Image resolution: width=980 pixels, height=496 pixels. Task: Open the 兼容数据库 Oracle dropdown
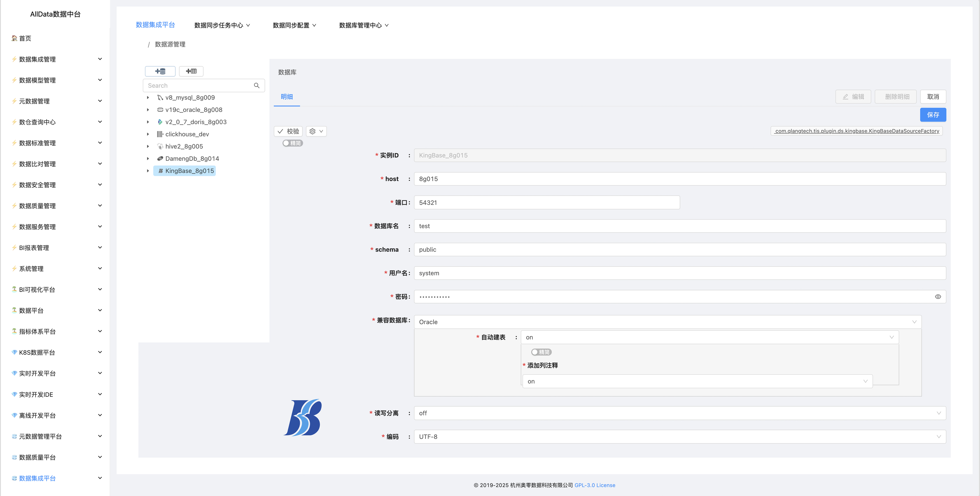[667, 322]
